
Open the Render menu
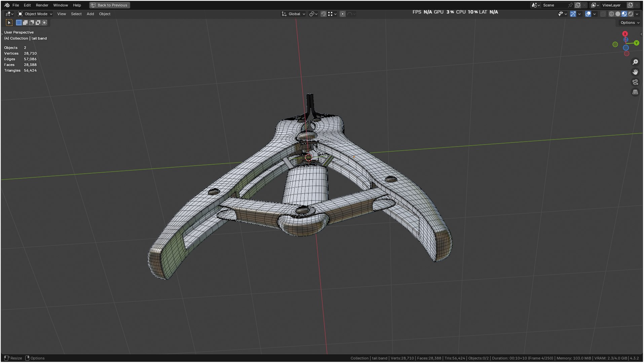42,5
